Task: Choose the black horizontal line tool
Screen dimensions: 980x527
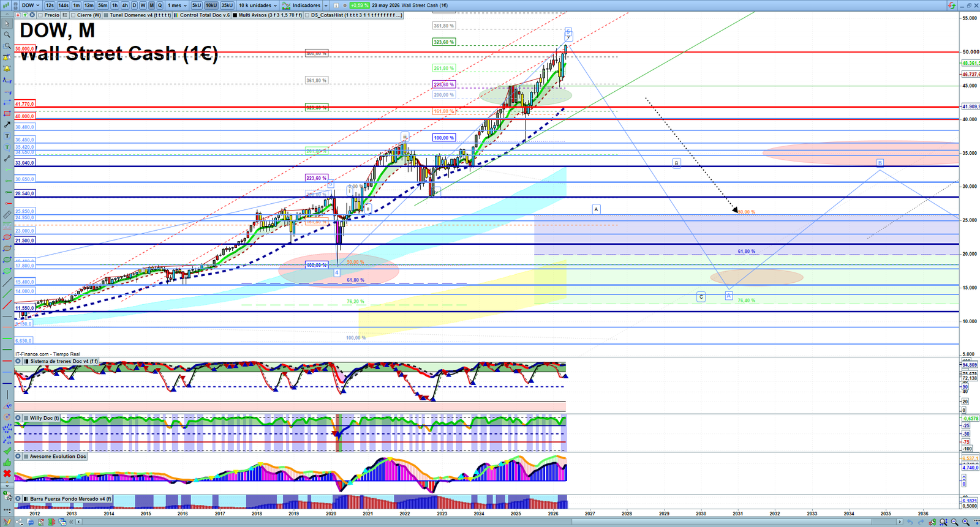Action: click(7, 316)
